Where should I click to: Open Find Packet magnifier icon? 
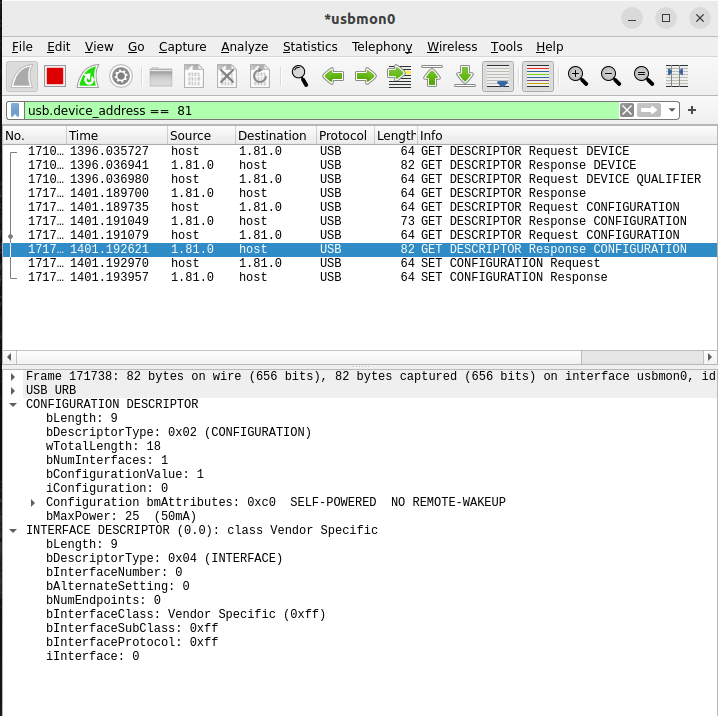(x=300, y=76)
